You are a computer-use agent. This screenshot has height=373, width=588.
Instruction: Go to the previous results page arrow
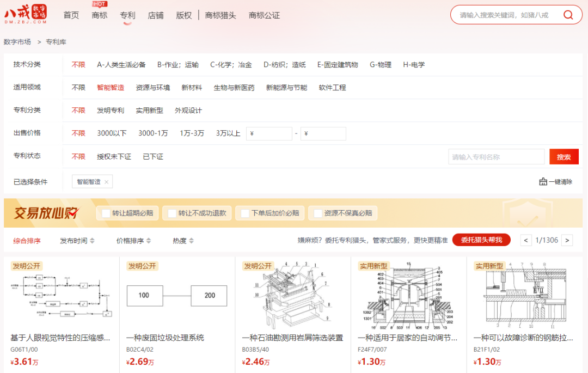click(x=526, y=240)
